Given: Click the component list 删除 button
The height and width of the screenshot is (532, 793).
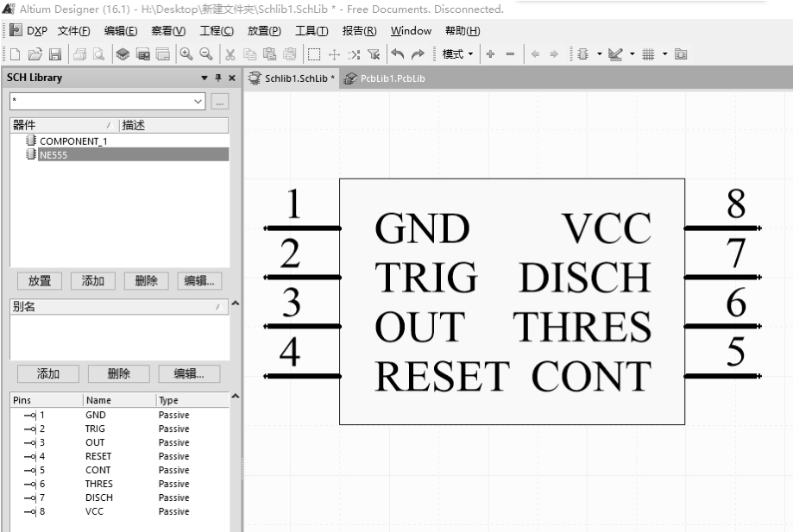Looking at the screenshot, I should (x=147, y=281).
